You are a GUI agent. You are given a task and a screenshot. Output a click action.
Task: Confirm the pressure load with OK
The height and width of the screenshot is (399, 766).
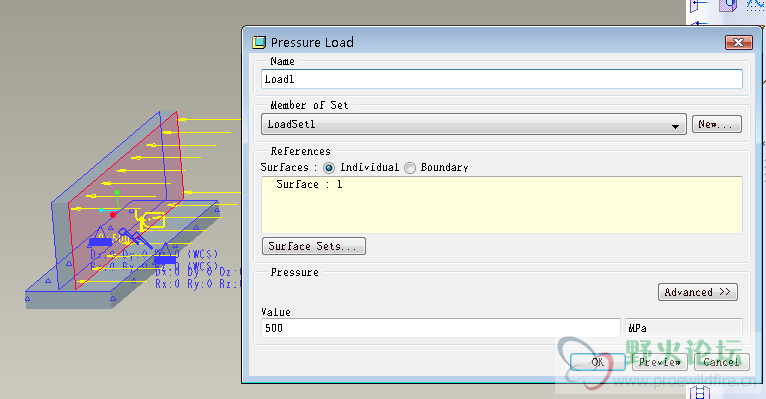(597, 362)
